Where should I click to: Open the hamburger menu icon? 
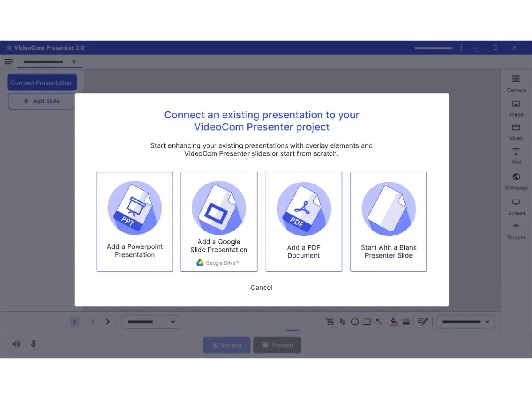click(x=9, y=62)
